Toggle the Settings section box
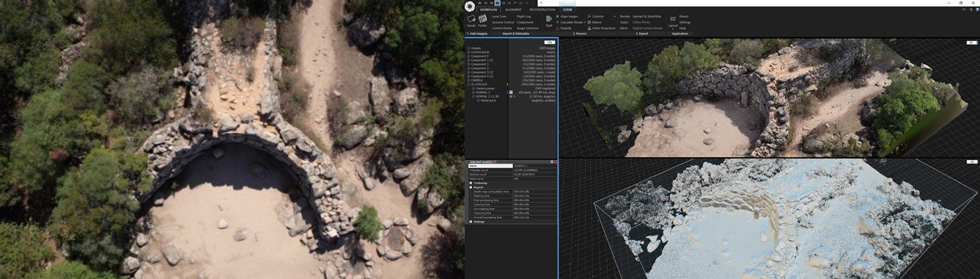The width and height of the screenshot is (980, 279). 471,222
